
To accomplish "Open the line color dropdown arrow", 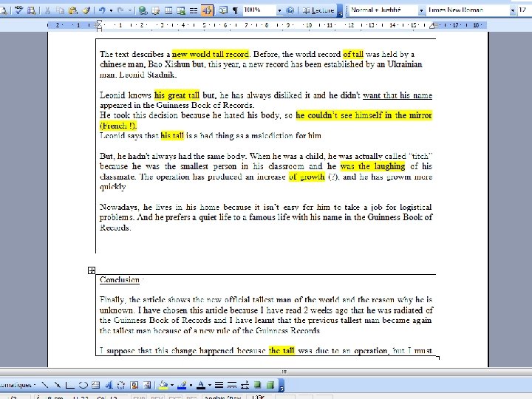I will pos(191,385).
